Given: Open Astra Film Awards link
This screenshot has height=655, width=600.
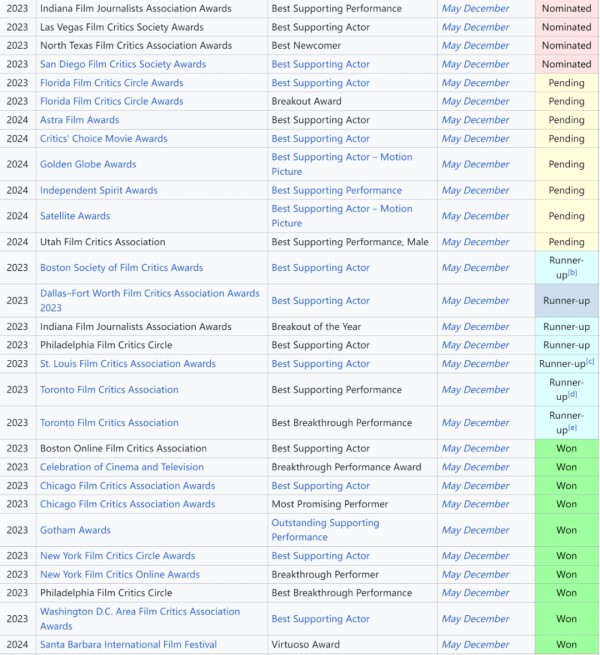Looking at the screenshot, I should 79,120.
